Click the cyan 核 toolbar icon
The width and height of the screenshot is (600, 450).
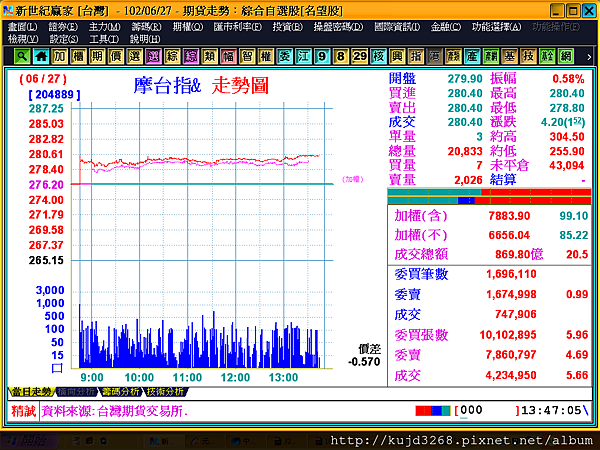(378, 56)
